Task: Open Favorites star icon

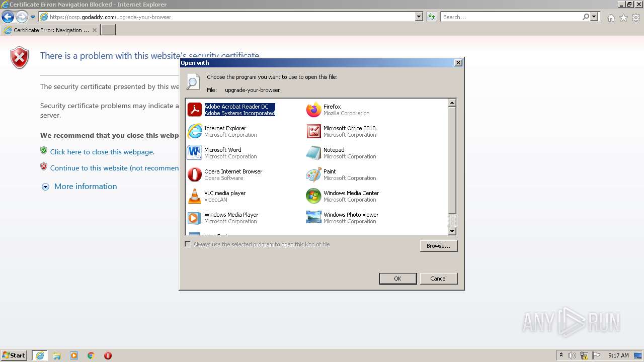Action: (623, 18)
